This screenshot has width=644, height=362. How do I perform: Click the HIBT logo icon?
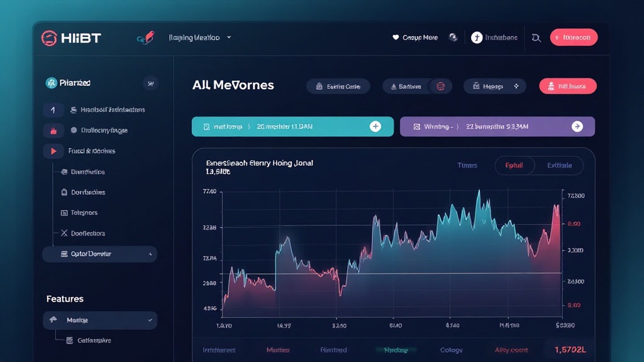49,38
